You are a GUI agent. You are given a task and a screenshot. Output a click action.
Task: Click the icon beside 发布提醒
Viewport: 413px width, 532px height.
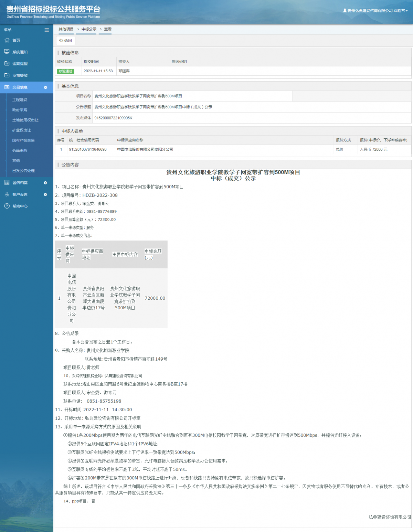[x=7, y=75]
